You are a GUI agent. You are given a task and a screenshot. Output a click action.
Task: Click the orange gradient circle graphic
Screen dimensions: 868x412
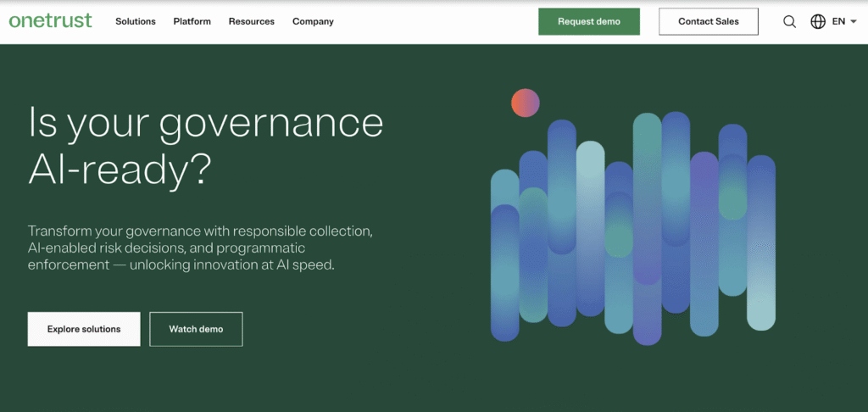526,103
